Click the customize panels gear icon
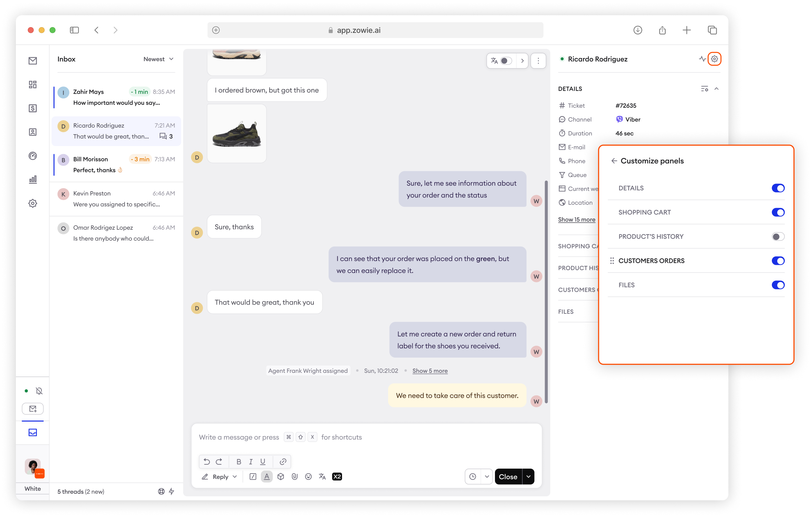 tap(715, 59)
